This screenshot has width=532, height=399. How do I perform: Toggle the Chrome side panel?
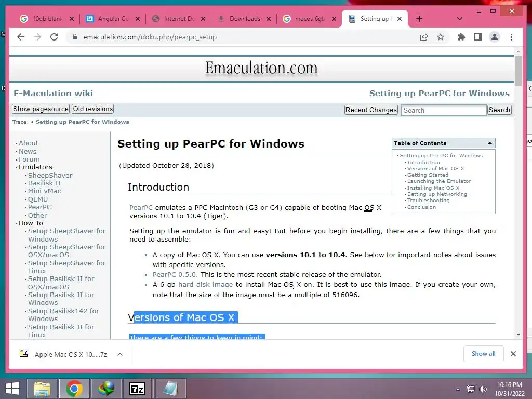[478, 37]
